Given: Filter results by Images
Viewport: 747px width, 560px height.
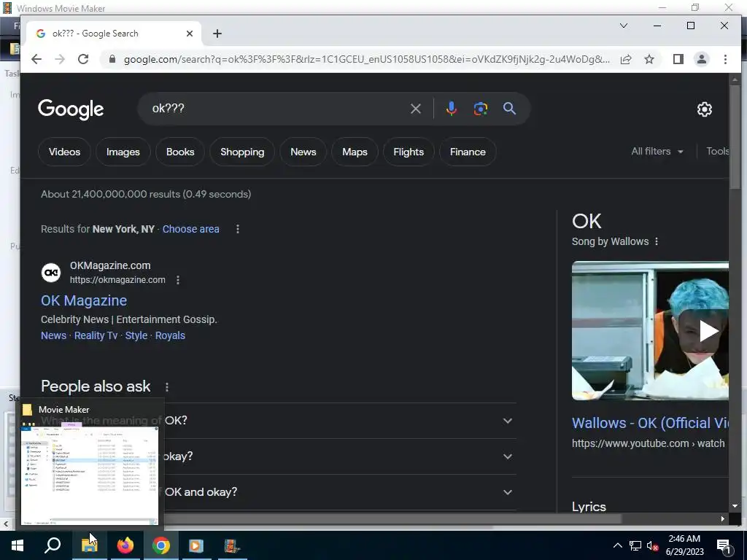Looking at the screenshot, I should point(123,152).
